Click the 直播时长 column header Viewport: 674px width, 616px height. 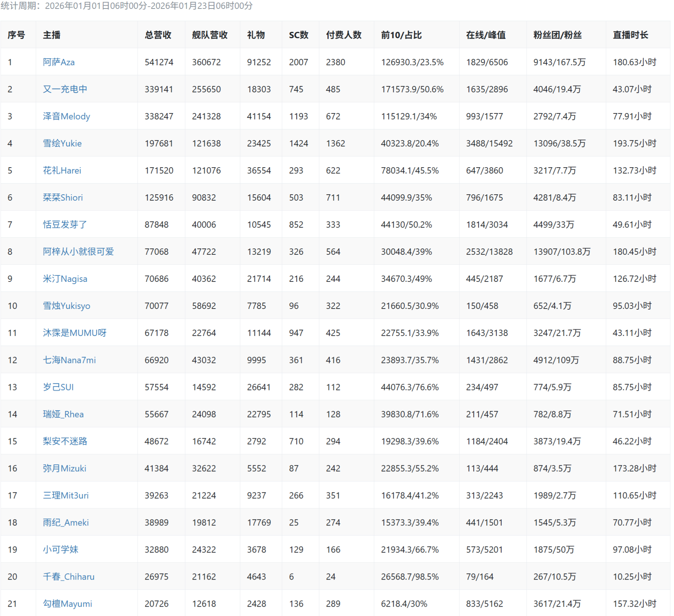point(630,35)
